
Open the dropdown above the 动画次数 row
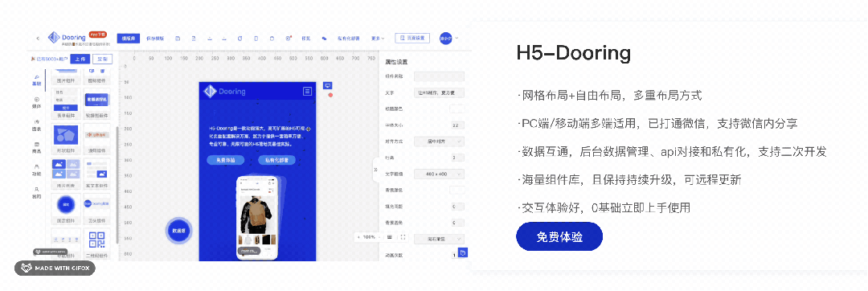(x=439, y=239)
